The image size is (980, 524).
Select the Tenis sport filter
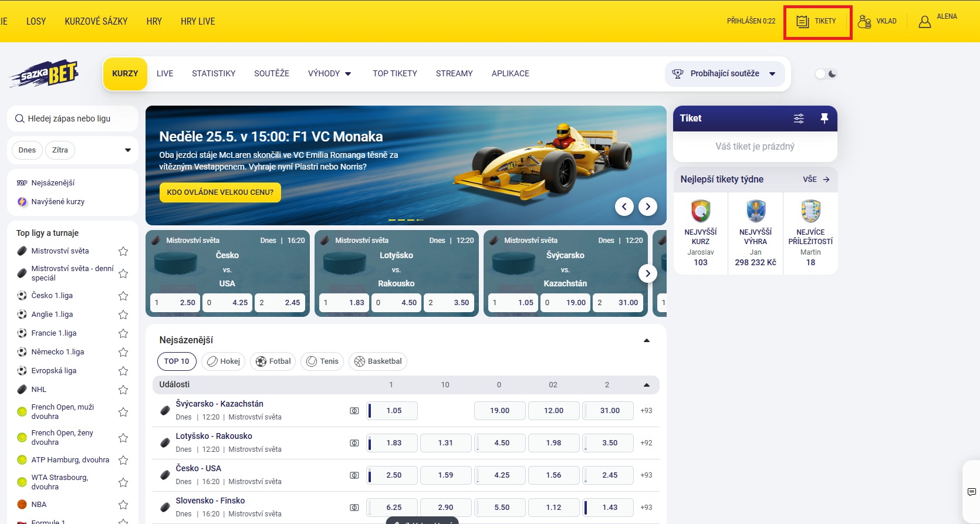(x=322, y=361)
